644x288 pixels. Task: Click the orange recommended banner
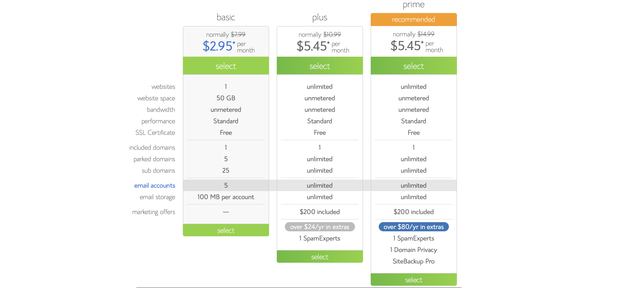click(x=413, y=20)
